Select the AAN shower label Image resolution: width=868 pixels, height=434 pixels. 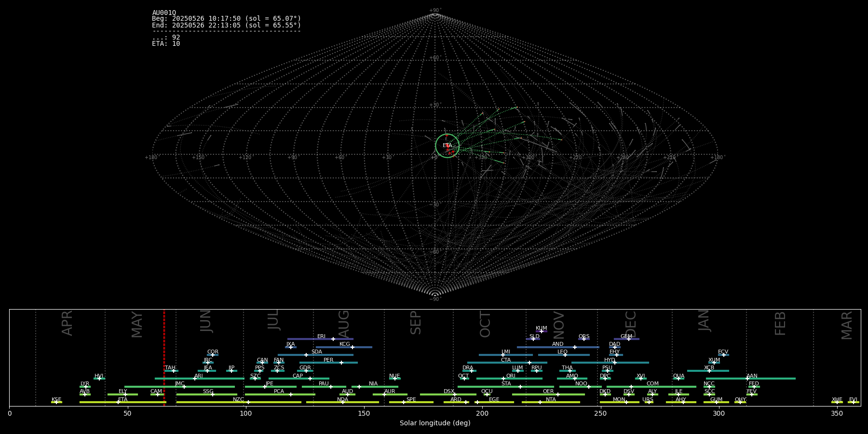752,376
